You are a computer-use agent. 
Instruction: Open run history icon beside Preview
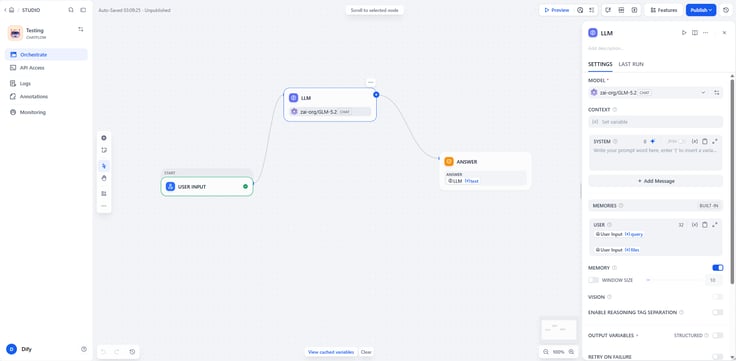point(580,10)
